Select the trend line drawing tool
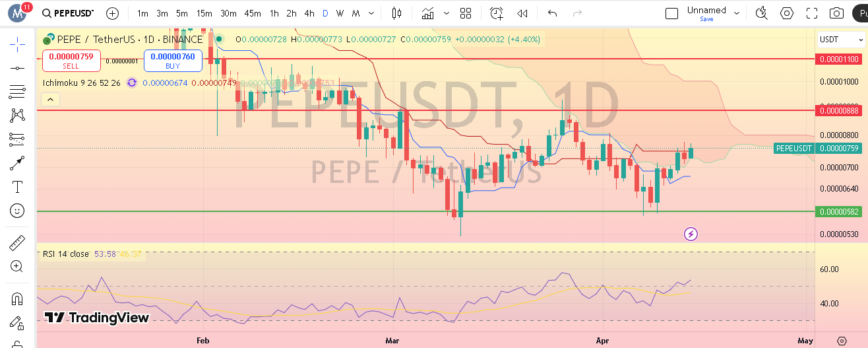The height and width of the screenshot is (348, 868). click(18, 68)
